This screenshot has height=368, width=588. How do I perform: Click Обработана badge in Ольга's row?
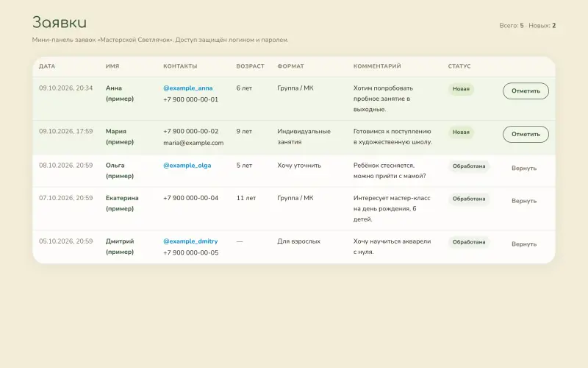[x=469, y=166]
